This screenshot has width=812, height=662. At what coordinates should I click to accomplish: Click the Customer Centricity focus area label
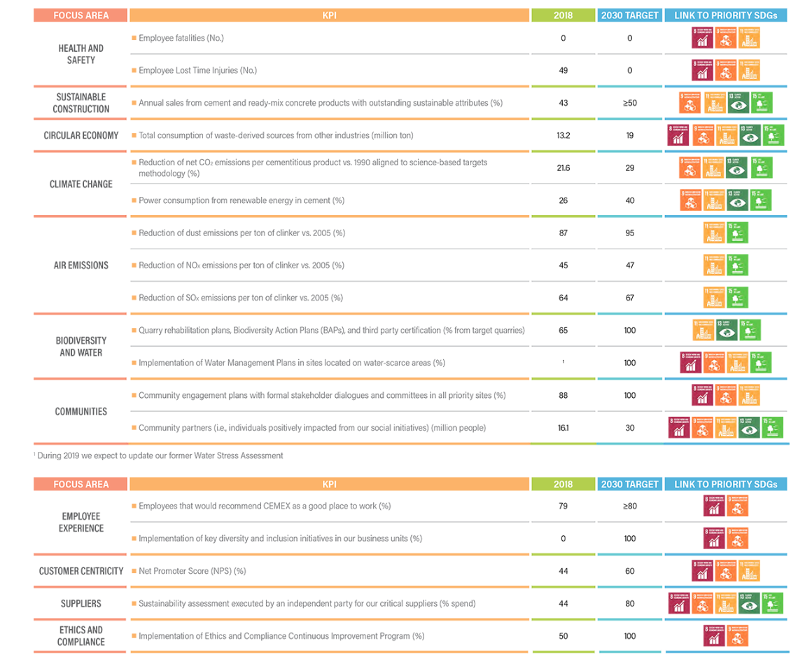tap(81, 571)
